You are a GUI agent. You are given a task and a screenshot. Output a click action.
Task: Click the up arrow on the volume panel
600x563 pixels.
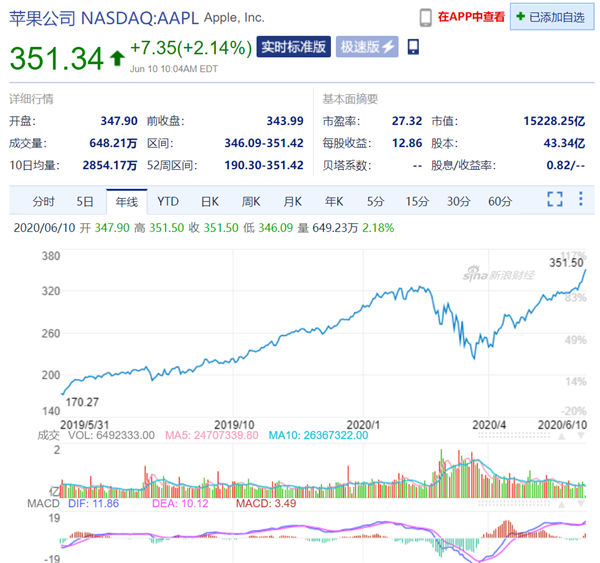click(x=561, y=436)
